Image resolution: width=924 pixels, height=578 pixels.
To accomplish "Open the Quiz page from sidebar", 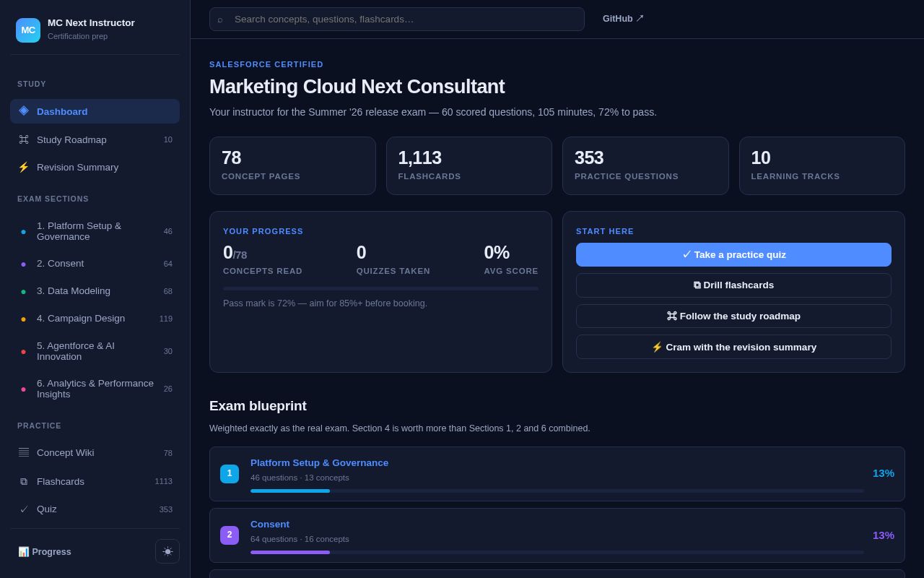I will coord(95,509).
